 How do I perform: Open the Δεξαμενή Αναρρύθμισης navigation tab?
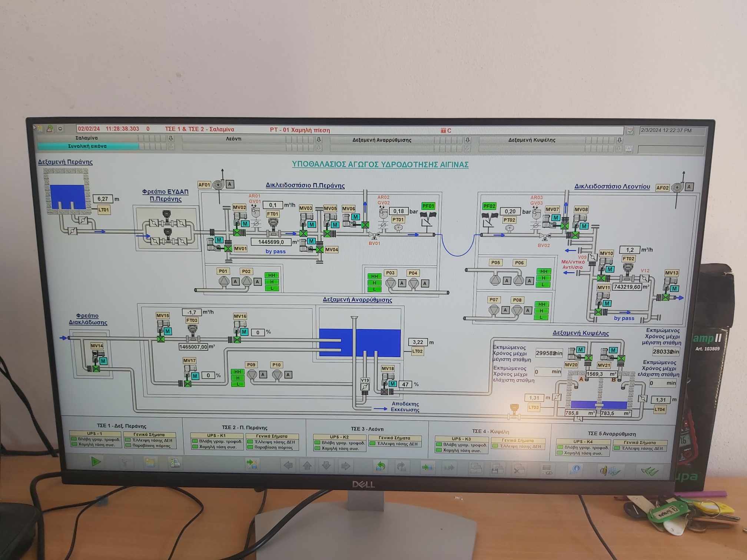pos(382,140)
